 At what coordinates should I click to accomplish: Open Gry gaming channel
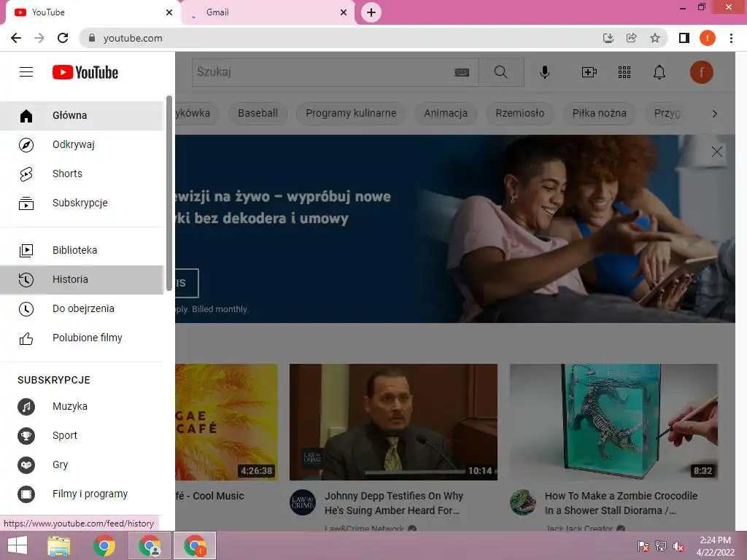[82, 464]
